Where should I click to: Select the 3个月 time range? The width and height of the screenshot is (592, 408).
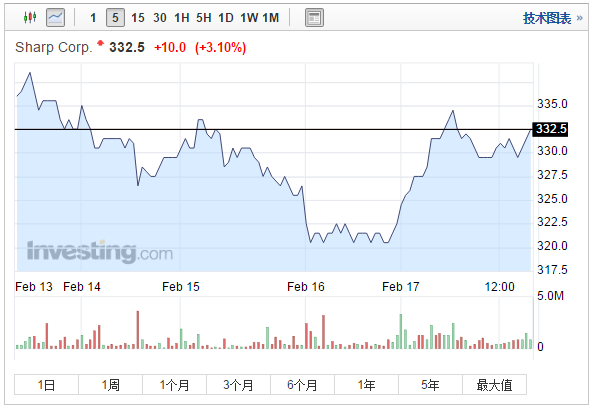point(238,385)
